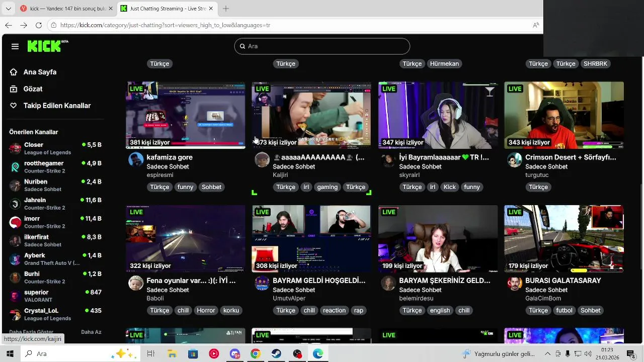Open skyrairl's stream thumbnail
Viewport: 644px width, 362px height.
click(x=438, y=115)
